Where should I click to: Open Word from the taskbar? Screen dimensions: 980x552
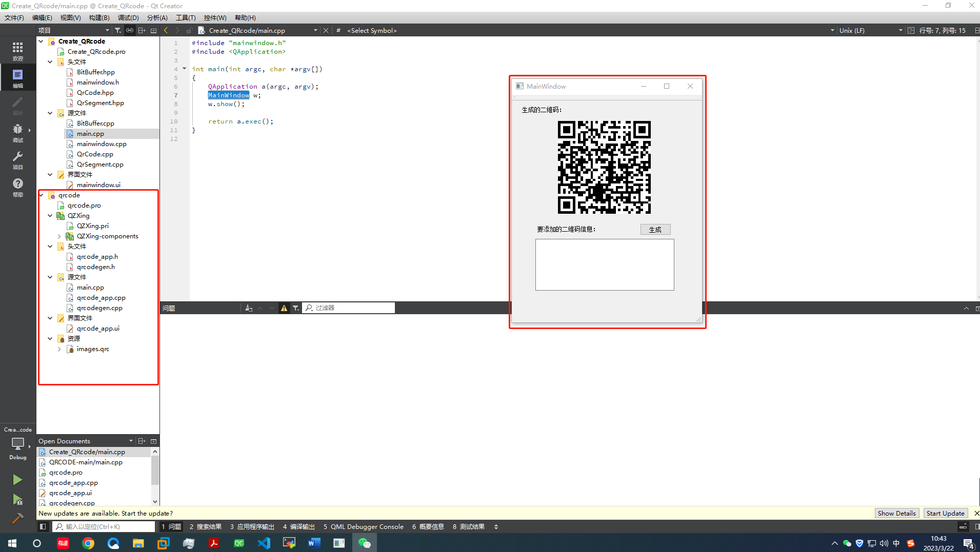(314, 543)
